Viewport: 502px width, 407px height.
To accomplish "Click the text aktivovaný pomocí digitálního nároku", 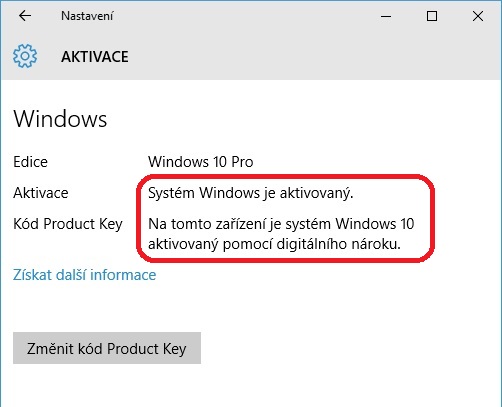I will coord(274,244).
